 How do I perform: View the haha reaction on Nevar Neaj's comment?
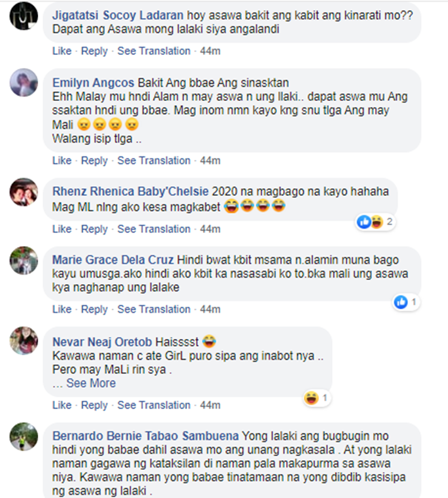tap(317, 398)
